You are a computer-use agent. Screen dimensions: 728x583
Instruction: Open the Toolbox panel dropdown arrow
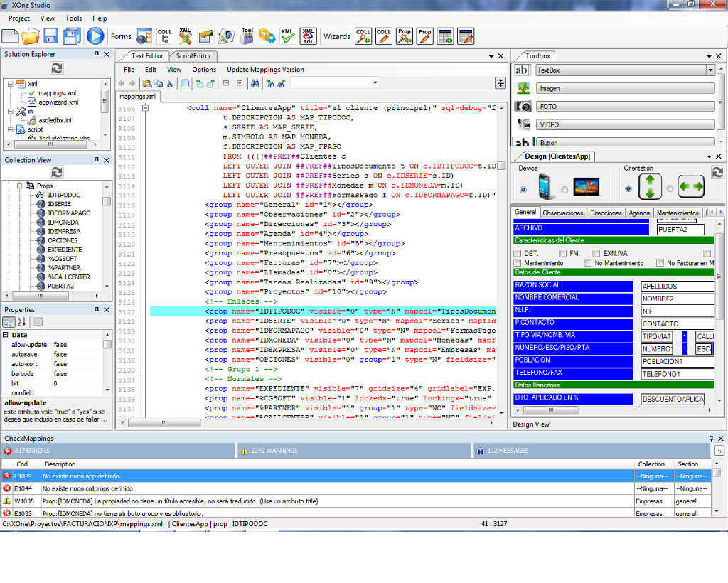(x=709, y=56)
